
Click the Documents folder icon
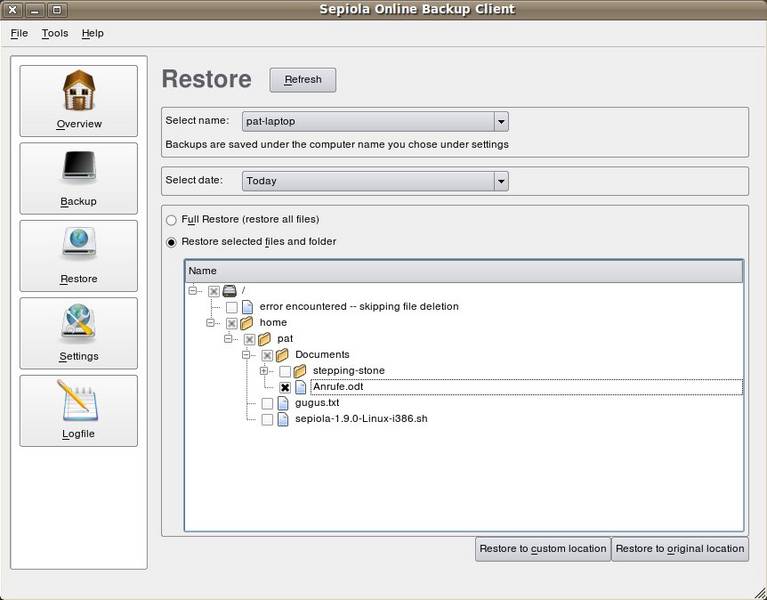282,355
